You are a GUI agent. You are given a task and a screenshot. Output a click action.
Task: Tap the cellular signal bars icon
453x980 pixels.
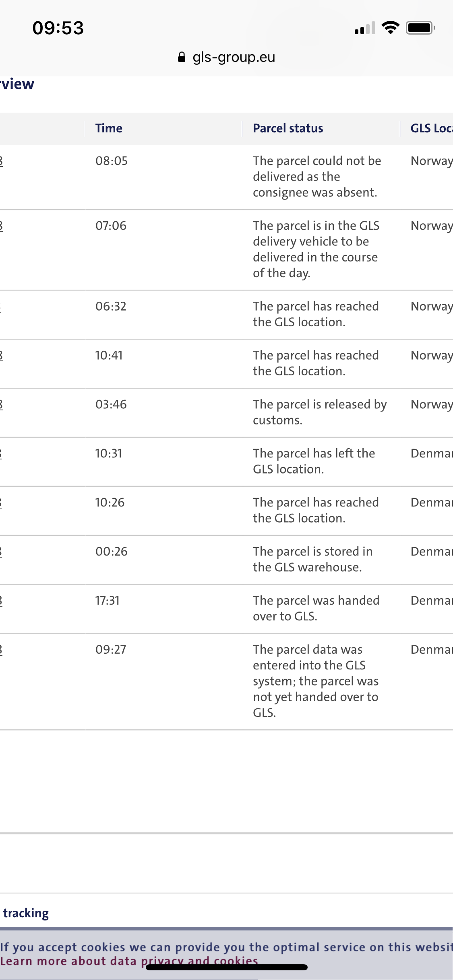(365, 28)
